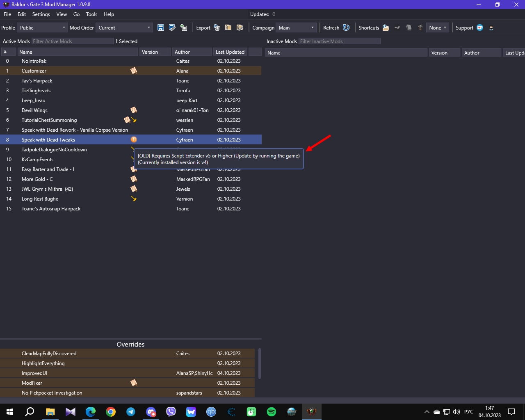Click the avatar icon right of Ko-fi
Image resolution: width=525 pixels, height=420 pixels.
491,28
